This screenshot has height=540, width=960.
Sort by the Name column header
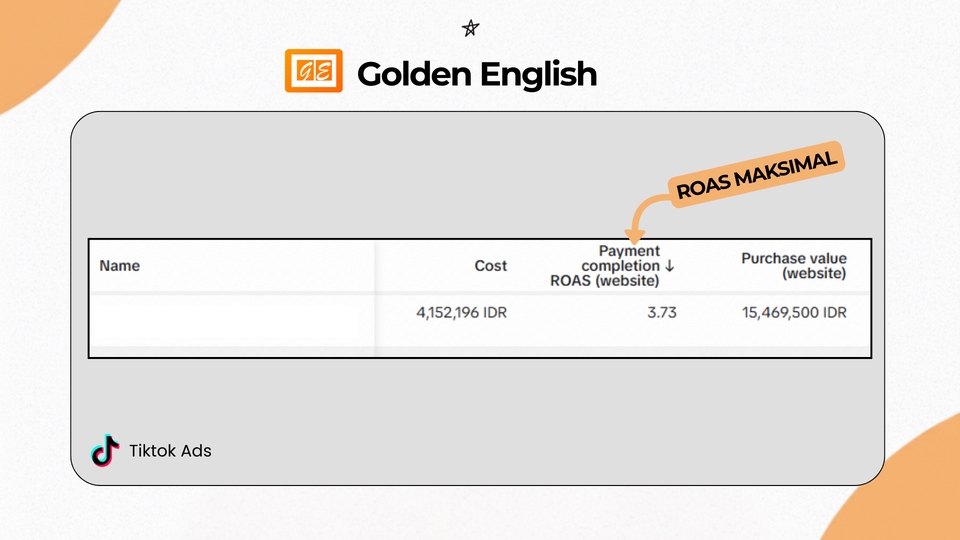(120, 266)
